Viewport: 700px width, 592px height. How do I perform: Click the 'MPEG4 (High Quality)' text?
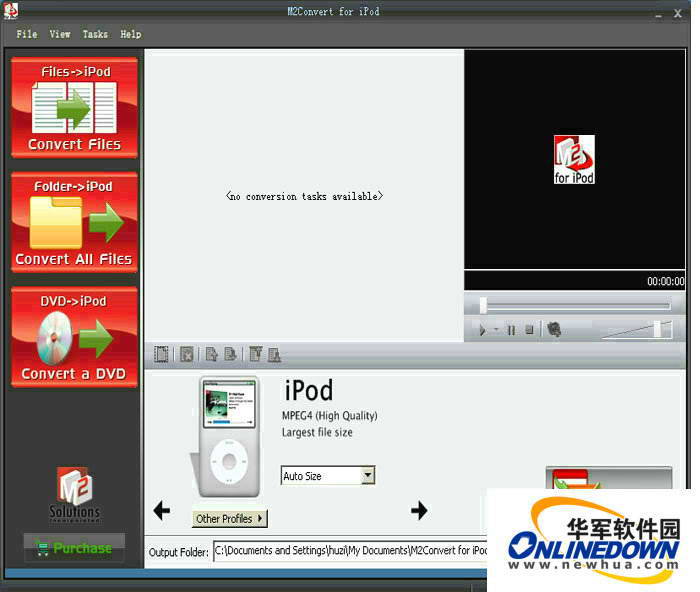[x=329, y=416]
